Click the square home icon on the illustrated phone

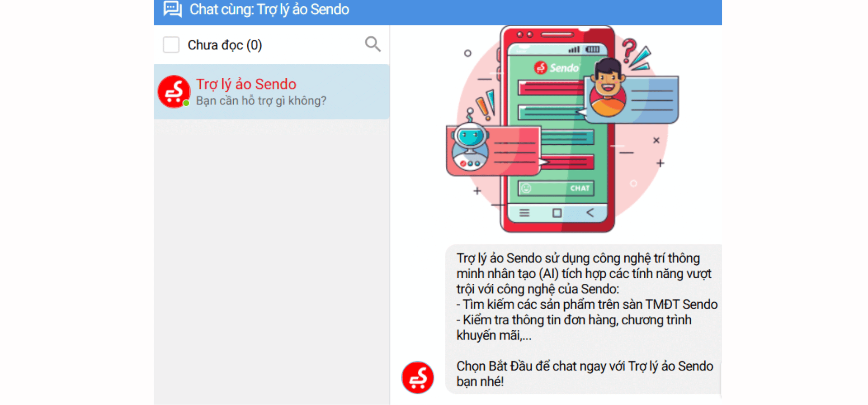pyautogui.click(x=557, y=213)
